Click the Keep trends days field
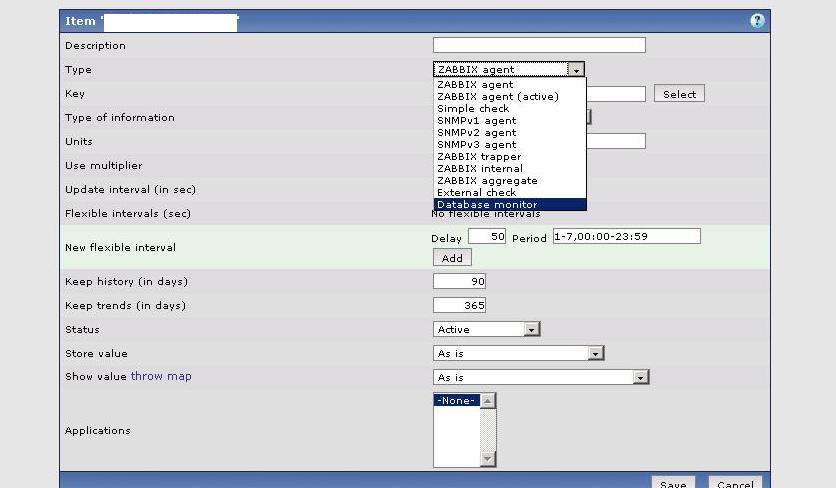The height and width of the screenshot is (488, 836). 459,305
